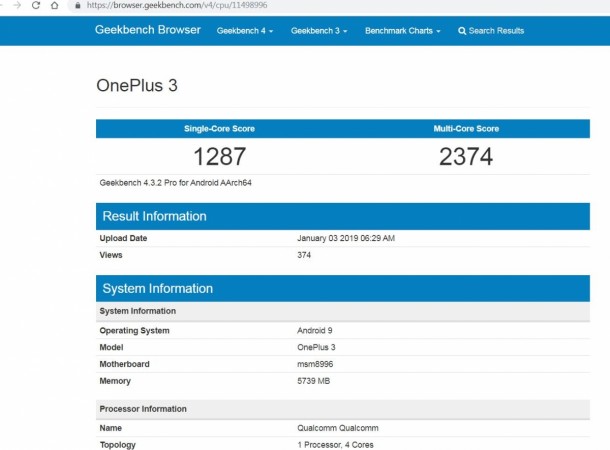Expand the Geekbench 3 dropdown menu
Screen dimensions: 610x450
[x=319, y=31]
